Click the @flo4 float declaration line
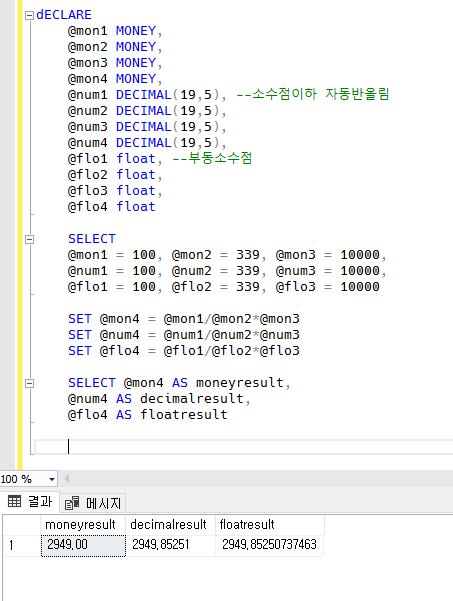This screenshot has width=453, height=601. [112, 207]
